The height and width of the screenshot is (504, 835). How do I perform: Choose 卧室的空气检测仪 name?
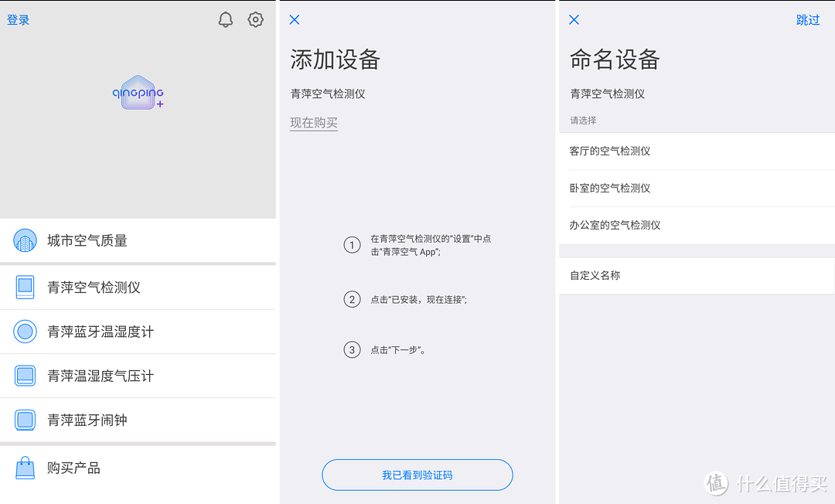(x=697, y=189)
